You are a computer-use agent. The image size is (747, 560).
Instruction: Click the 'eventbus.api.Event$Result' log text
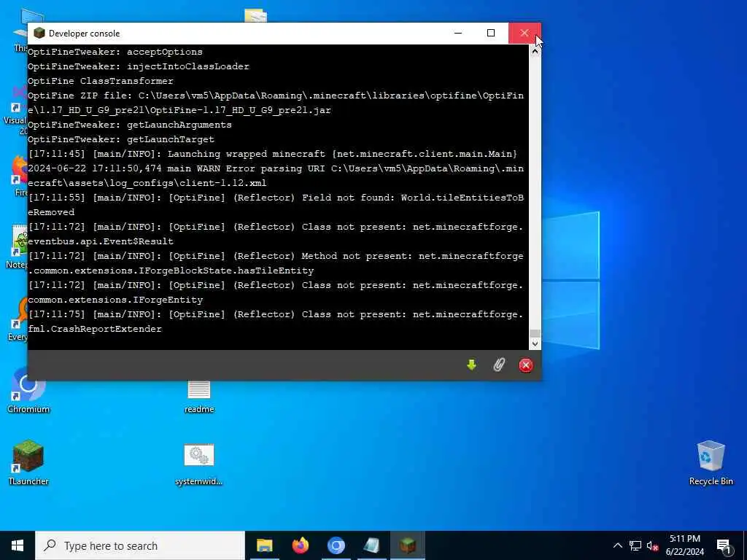point(101,241)
